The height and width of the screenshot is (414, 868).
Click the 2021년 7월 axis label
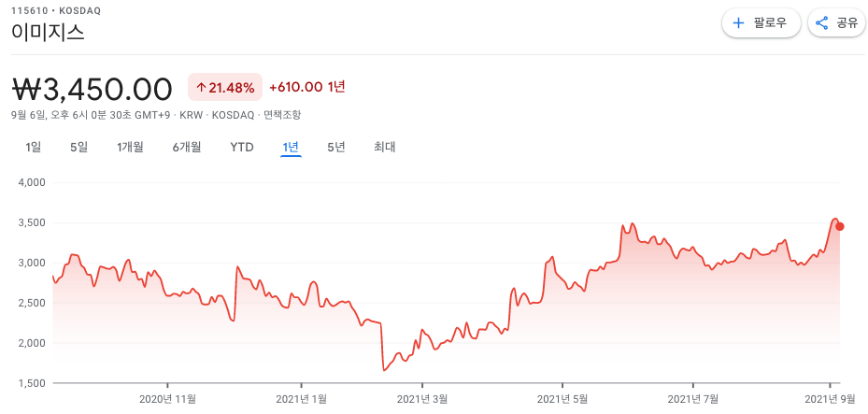[x=693, y=398]
